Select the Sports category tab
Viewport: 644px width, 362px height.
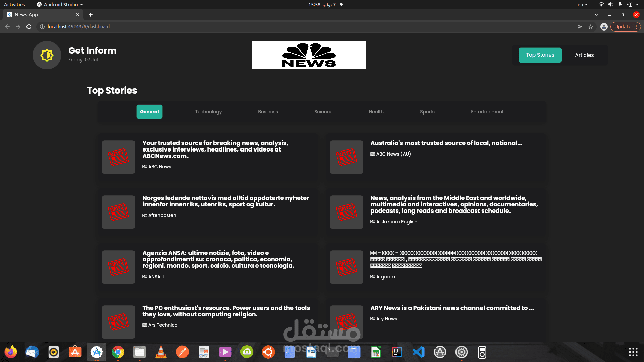point(427,112)
